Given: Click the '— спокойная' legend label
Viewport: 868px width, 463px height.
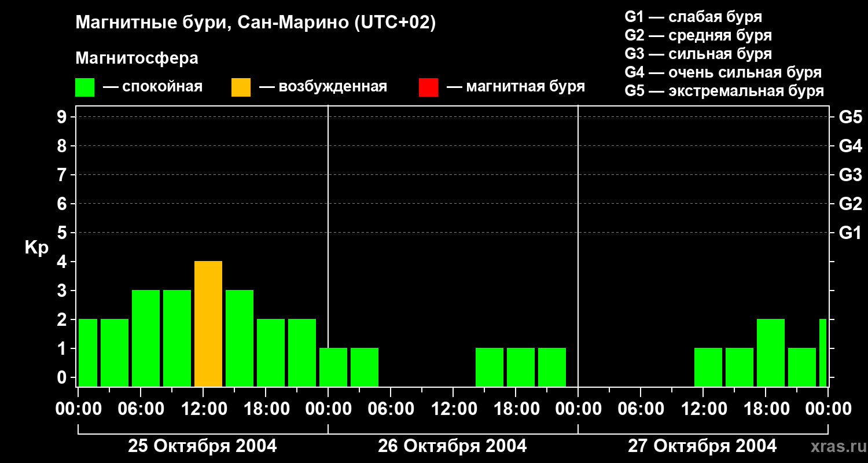Looking at the screenshot, I should click(153, 87).
